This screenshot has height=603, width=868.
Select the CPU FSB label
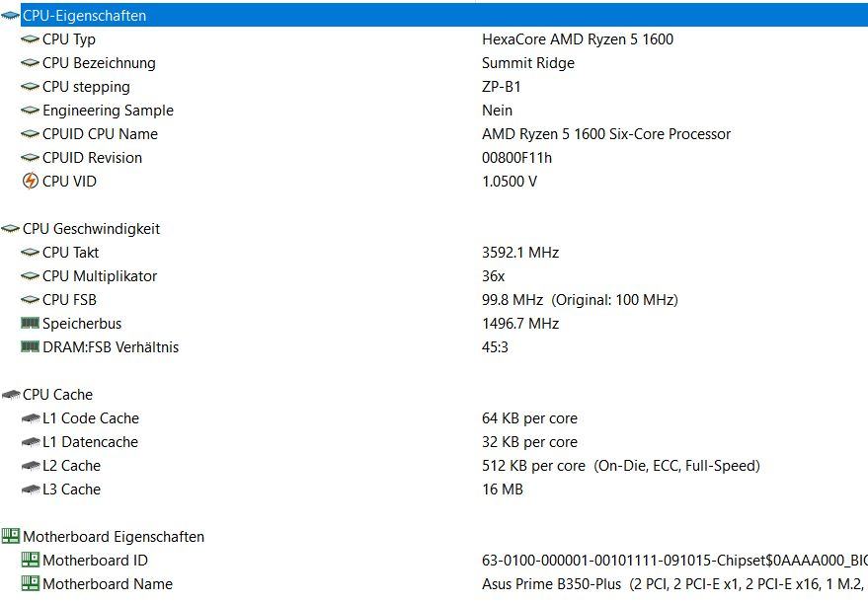coord(70,300)
